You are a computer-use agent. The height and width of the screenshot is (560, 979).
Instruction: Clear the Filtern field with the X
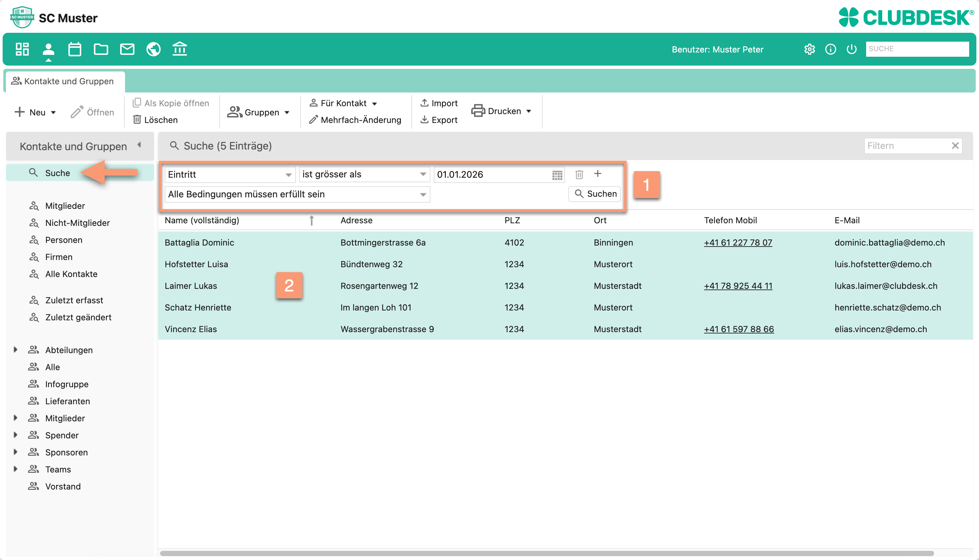(955, 146)
